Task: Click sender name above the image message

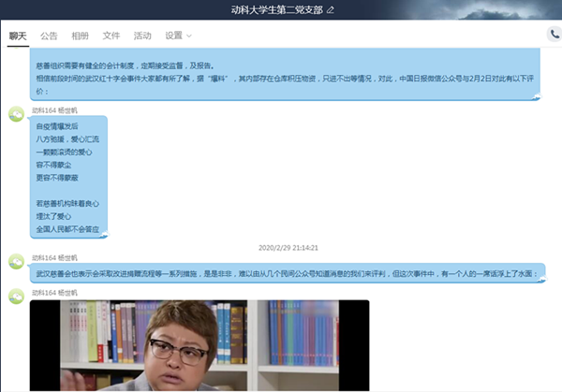Action: 55,292
